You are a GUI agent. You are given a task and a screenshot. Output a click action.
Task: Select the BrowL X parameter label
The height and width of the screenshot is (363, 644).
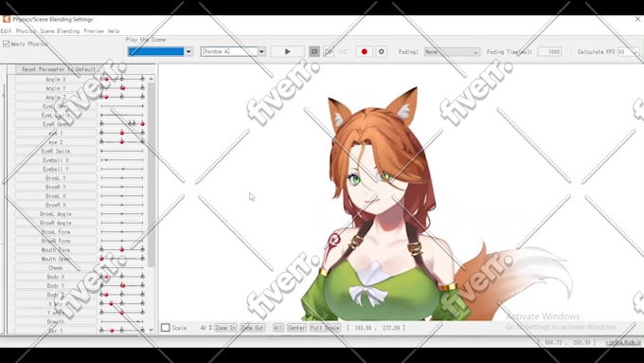56,196
